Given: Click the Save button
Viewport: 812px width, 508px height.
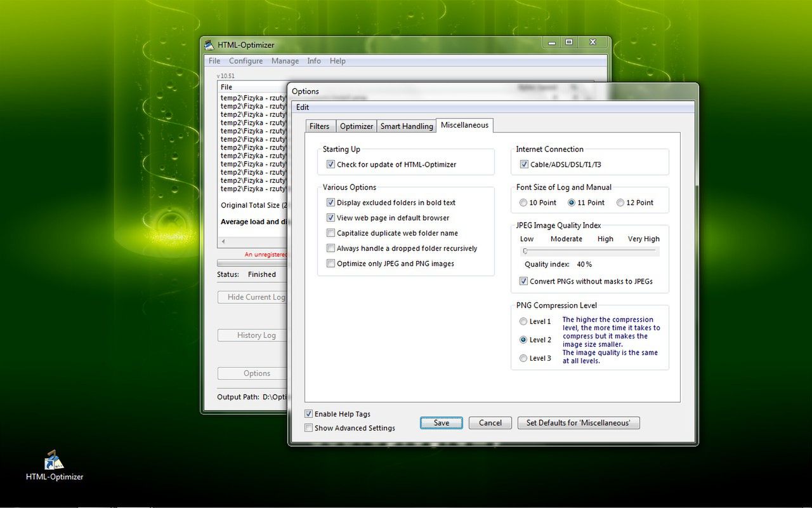Looking at the screenshot, I should click(x=442, y=423).
